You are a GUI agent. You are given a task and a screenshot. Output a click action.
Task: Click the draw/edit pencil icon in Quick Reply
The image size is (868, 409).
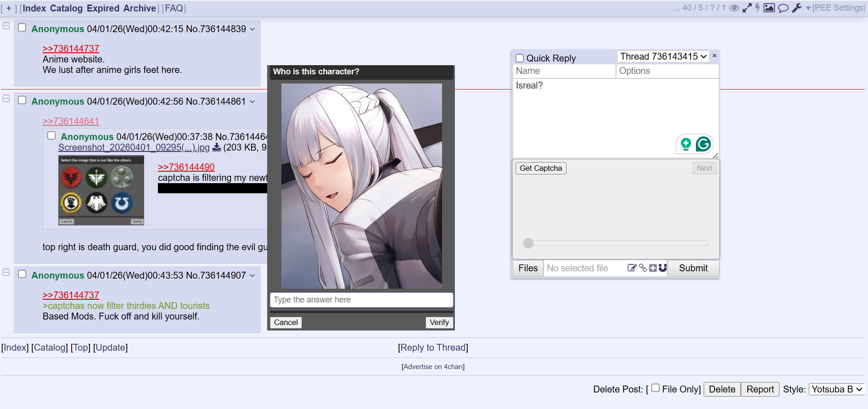click(632, 268)
